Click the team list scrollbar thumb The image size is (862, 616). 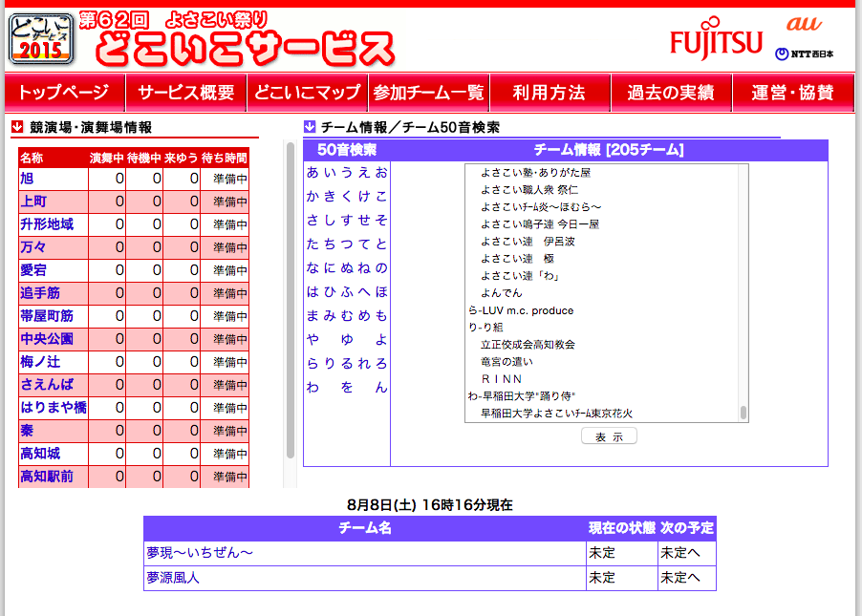click(743, 413)
